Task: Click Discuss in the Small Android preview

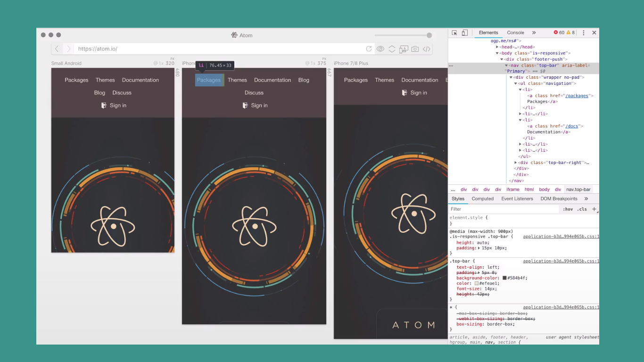Action: 122,93
